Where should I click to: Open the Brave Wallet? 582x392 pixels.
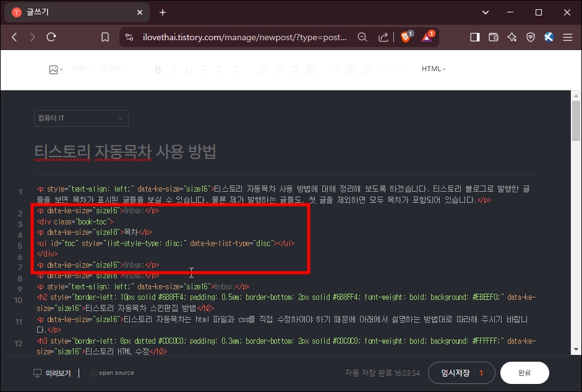coord(494,37)
